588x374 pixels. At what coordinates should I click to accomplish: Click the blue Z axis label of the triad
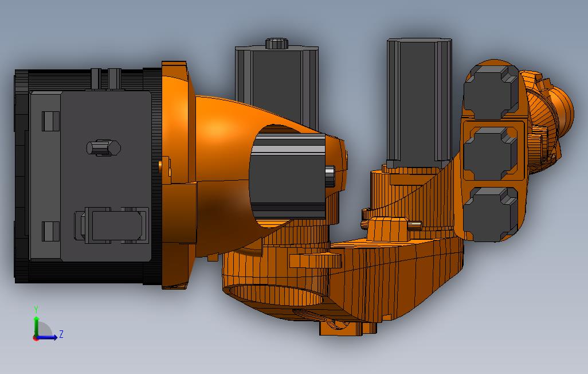[61, 334]
